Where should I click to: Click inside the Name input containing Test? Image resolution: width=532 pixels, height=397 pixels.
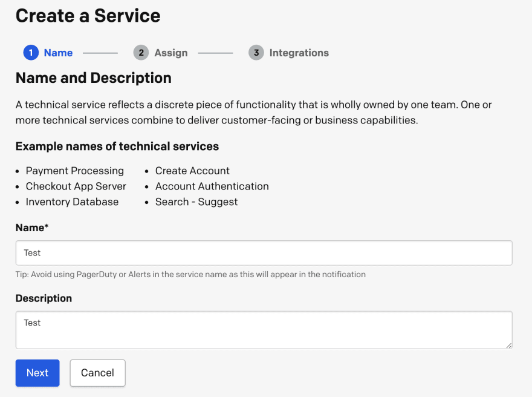tap(264, 252)
